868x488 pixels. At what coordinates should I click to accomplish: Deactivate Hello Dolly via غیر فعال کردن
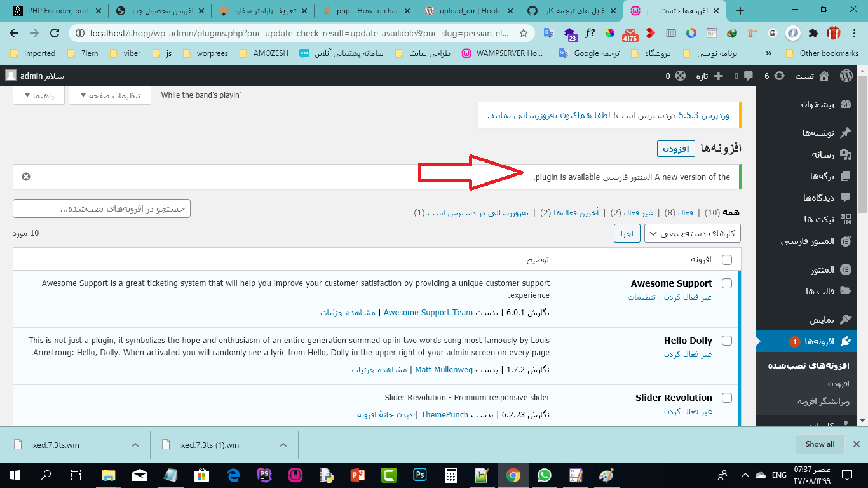click(688, 355)
